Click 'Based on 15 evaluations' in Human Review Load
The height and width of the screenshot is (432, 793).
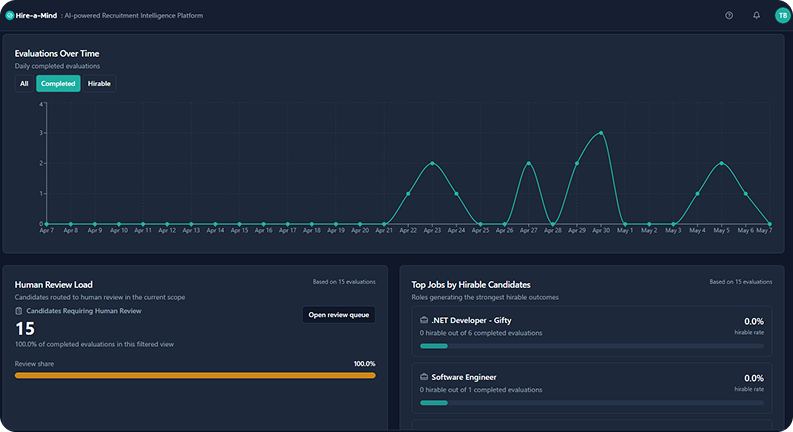click(x=344, y=282)
